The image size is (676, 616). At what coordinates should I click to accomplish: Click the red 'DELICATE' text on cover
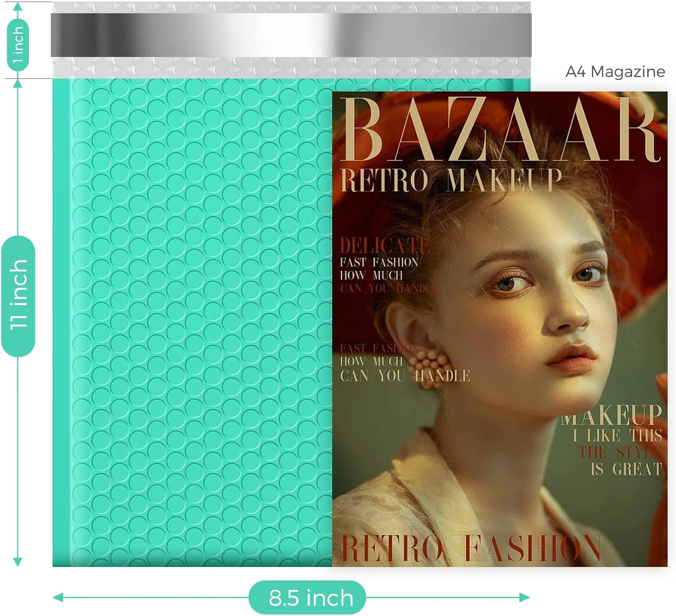tap(384, 246)
